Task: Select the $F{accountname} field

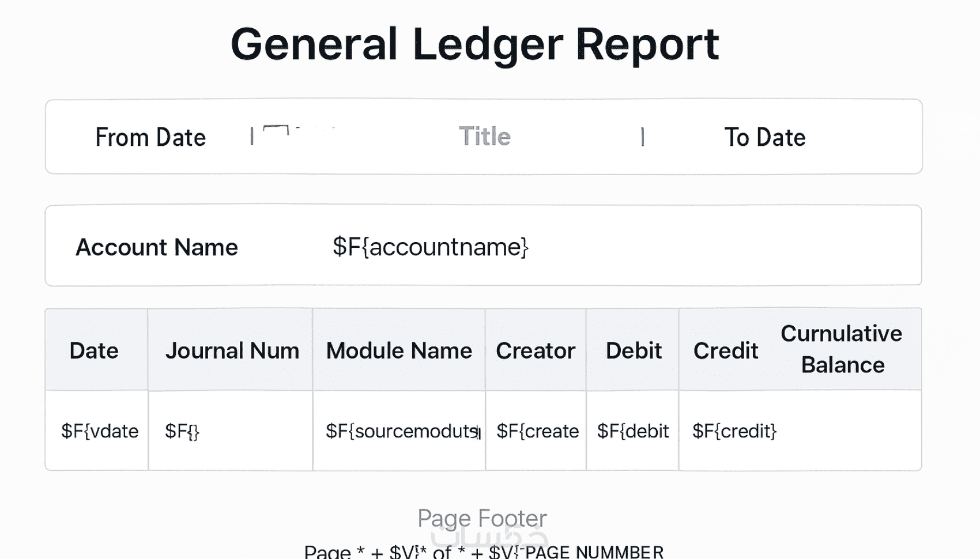Action: click(x=430, y=247)
